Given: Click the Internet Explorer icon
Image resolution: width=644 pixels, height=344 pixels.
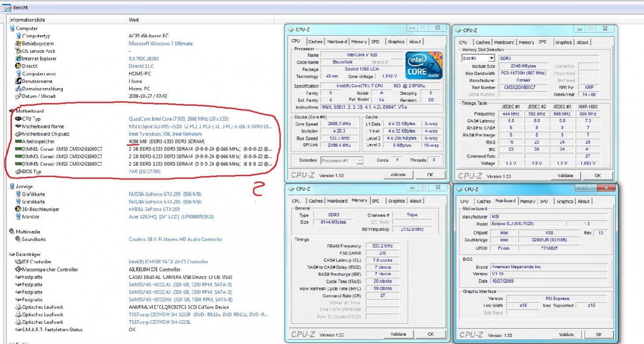Looking at the screenshot, I should [x=19, y=58].
